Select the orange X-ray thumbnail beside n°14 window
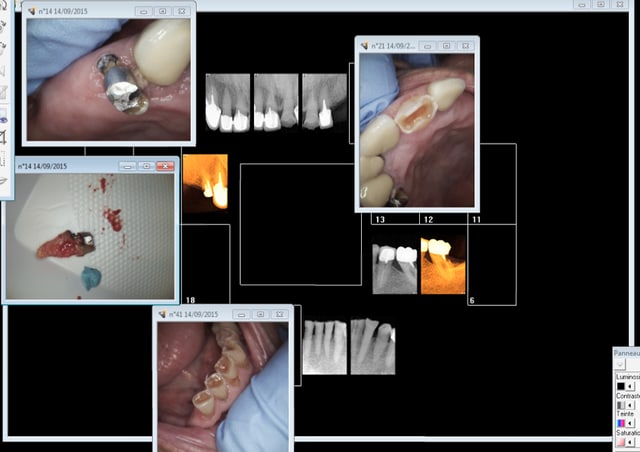The image size is (640, 452). (x=205, y=181)
